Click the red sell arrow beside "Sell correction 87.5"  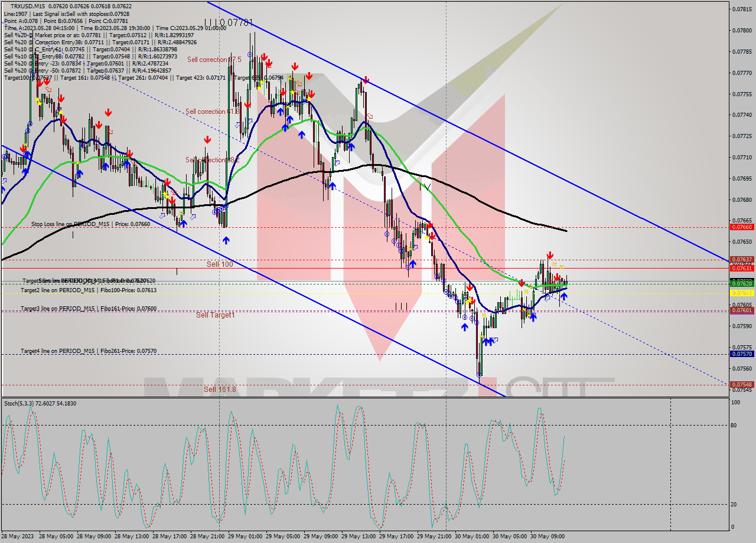265,57
